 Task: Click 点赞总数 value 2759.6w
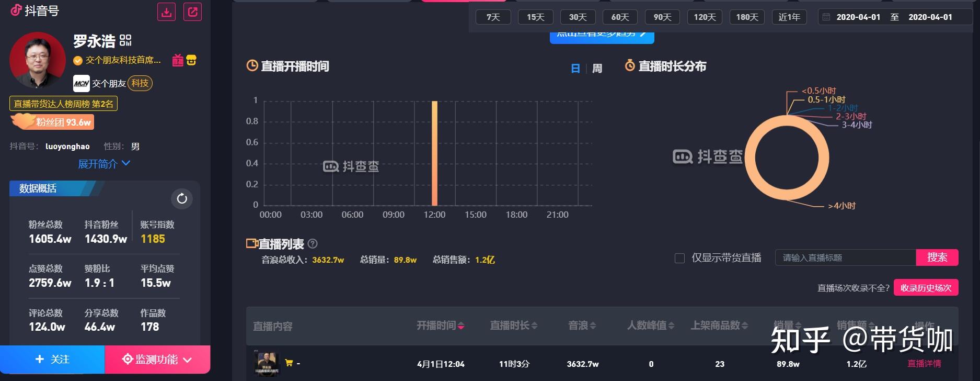click(x=50, y=283)
